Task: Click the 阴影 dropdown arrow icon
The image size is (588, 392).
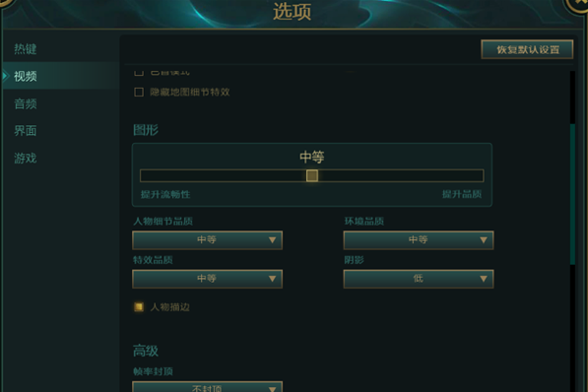Action: click(x=484, y=279)
